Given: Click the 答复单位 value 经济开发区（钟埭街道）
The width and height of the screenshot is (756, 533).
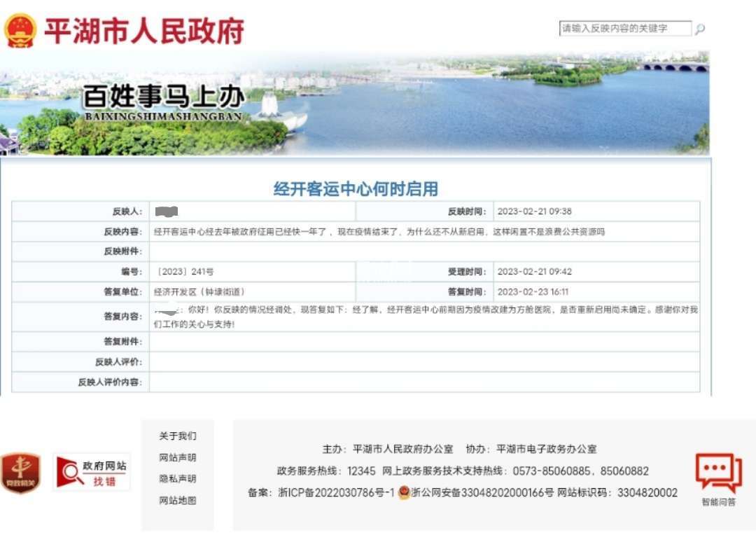Looking at the screenshot, I should [x=199, y=292].
